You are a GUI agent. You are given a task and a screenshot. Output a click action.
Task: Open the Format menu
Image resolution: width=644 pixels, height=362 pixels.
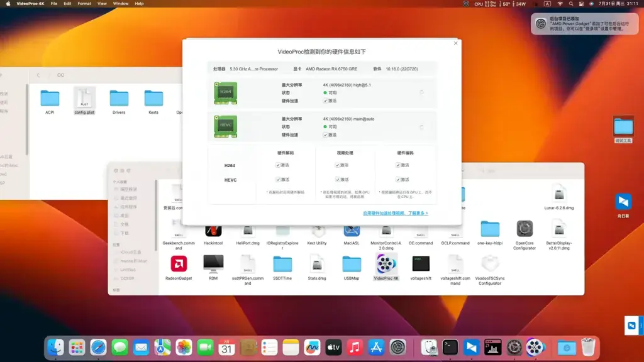point(84,4)
